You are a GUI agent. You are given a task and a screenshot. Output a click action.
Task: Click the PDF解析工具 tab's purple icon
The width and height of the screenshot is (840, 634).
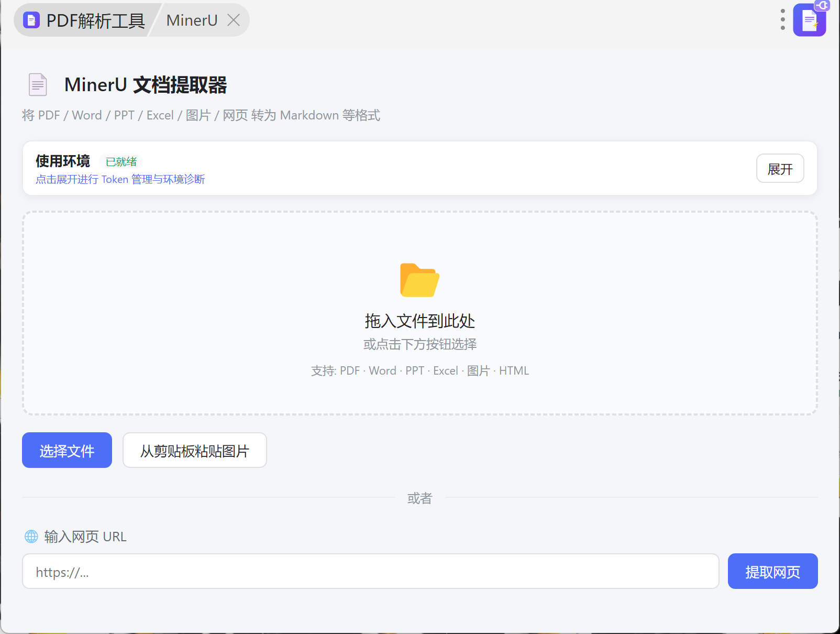tap(31, 20)
